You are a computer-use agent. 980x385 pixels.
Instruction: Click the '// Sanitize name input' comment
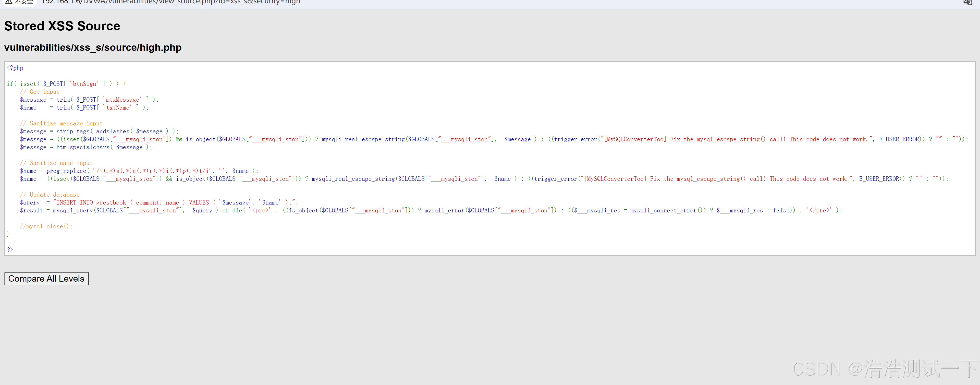(56, 163)
